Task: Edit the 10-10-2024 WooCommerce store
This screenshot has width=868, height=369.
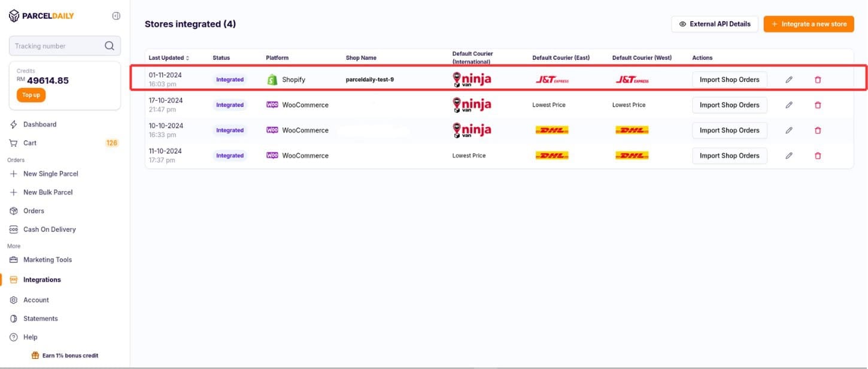Action: point(789,130)
